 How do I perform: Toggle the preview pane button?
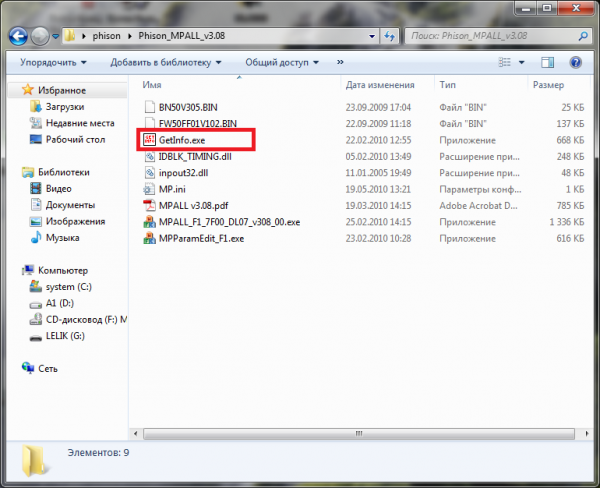click(x=547, y=62)
